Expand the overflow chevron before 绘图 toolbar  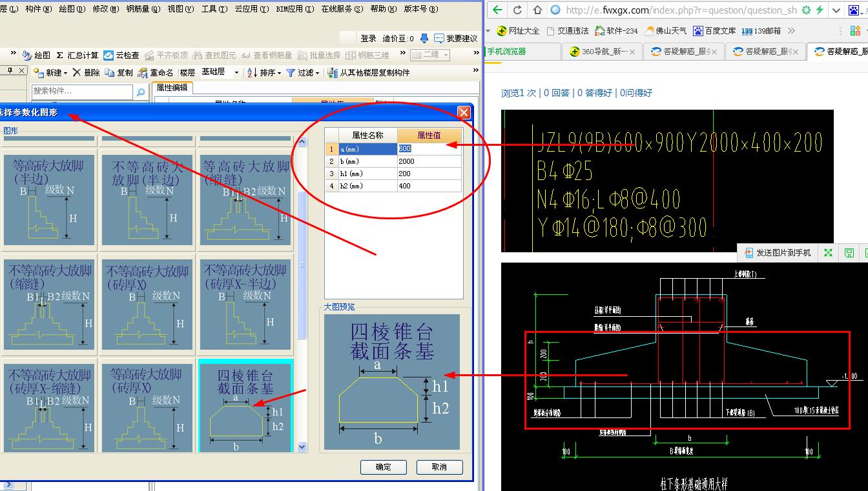12,54
